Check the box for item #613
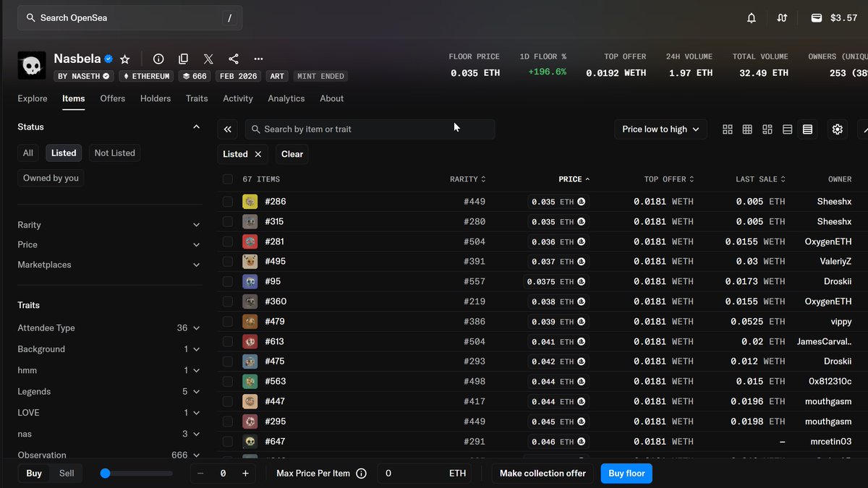 (x=228, y=341)
